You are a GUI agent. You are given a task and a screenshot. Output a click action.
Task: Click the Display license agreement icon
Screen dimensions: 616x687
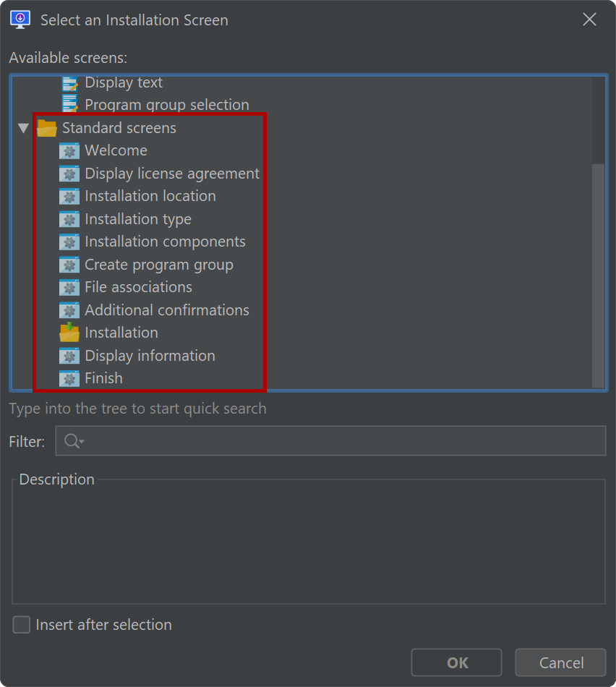69,174
